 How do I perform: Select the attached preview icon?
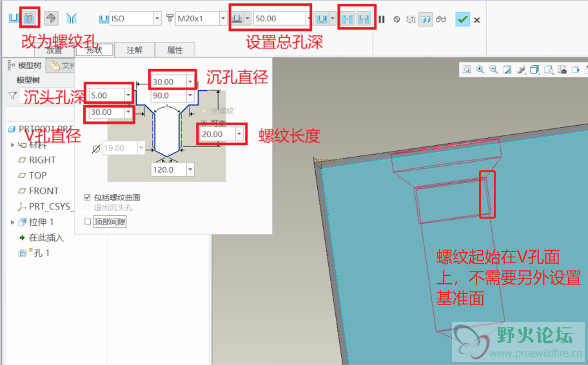[x=426, y=19]
